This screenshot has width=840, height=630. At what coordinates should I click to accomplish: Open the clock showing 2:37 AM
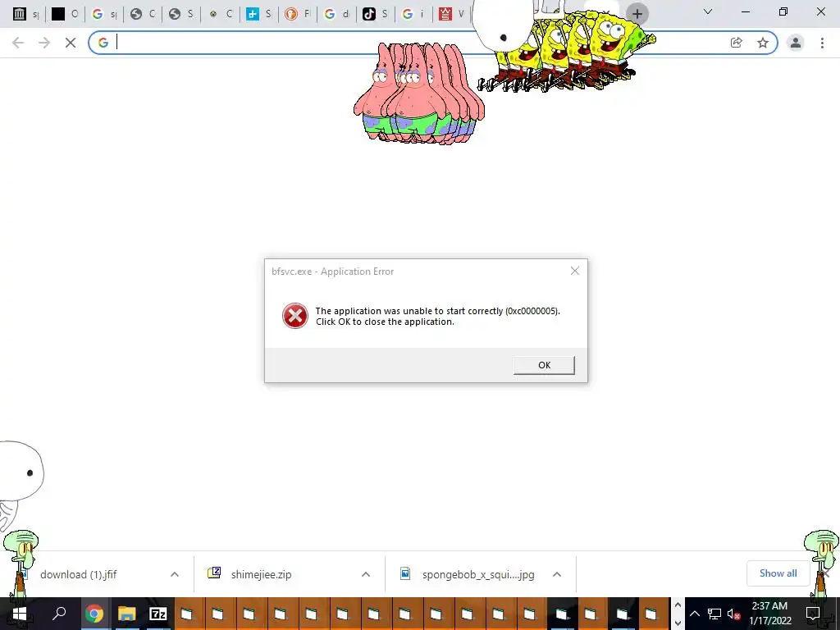pyautogui.click(x=769, y=614)
